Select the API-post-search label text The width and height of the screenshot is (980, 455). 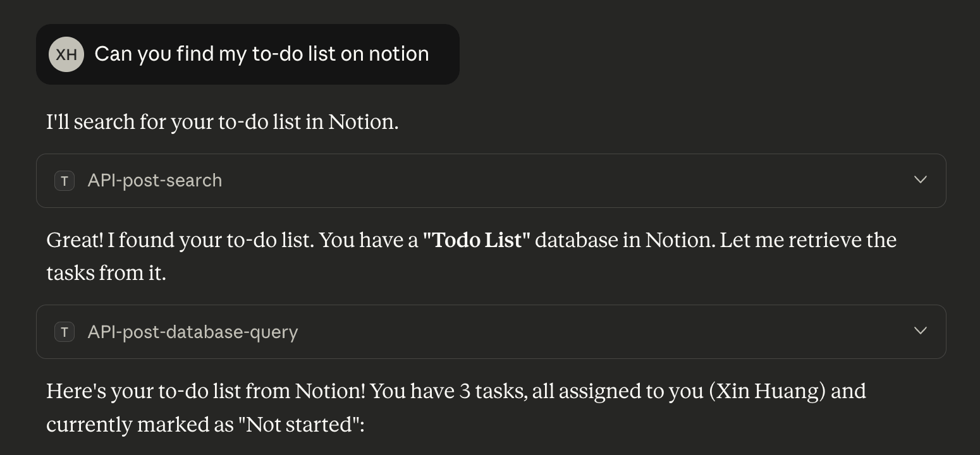154,181
